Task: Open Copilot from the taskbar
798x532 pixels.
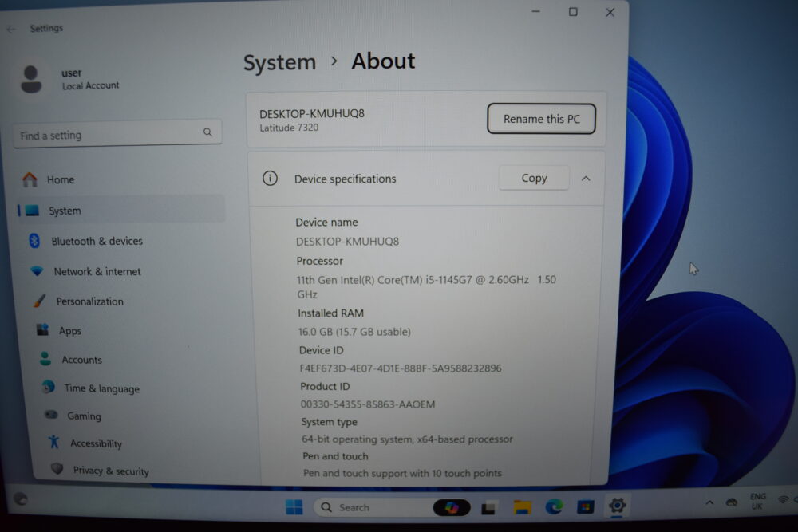Action: (452, 507)
